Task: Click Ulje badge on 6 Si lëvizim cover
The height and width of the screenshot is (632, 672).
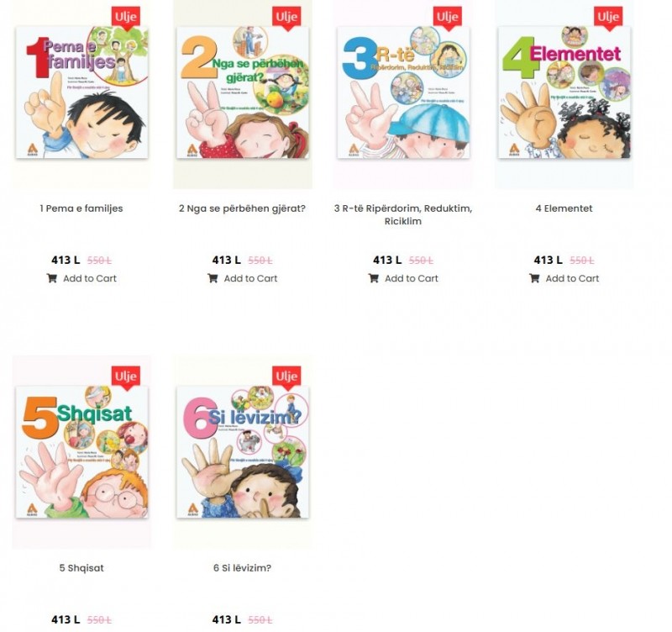Action: [x=286, y=377]
